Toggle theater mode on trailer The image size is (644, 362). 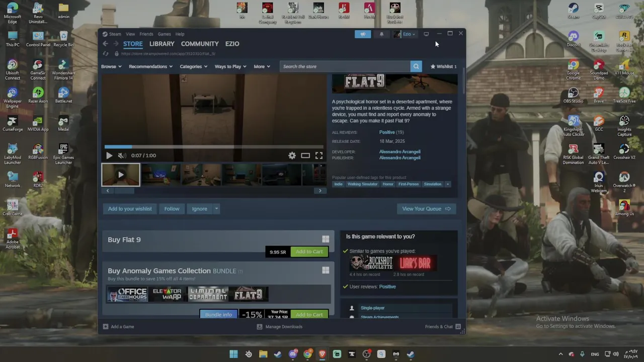305,156
